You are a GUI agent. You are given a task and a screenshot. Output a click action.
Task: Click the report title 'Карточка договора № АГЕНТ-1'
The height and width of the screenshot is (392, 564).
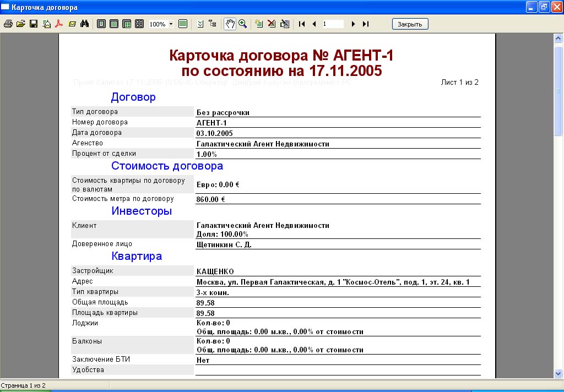point(281,56)
